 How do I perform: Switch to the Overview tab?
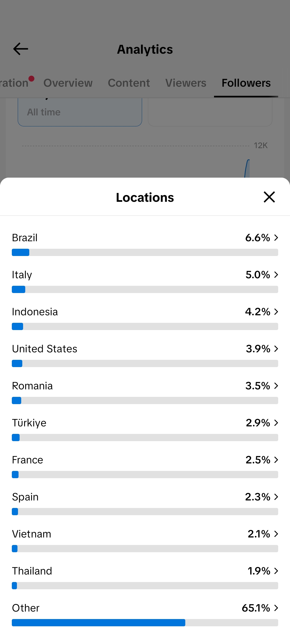coord(68,83)
